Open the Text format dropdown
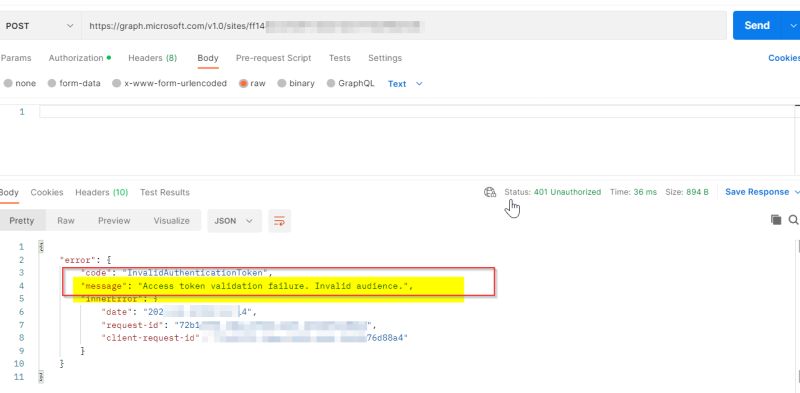The height and width of the screenshot is (393, 800). click(x=405, y=84)
